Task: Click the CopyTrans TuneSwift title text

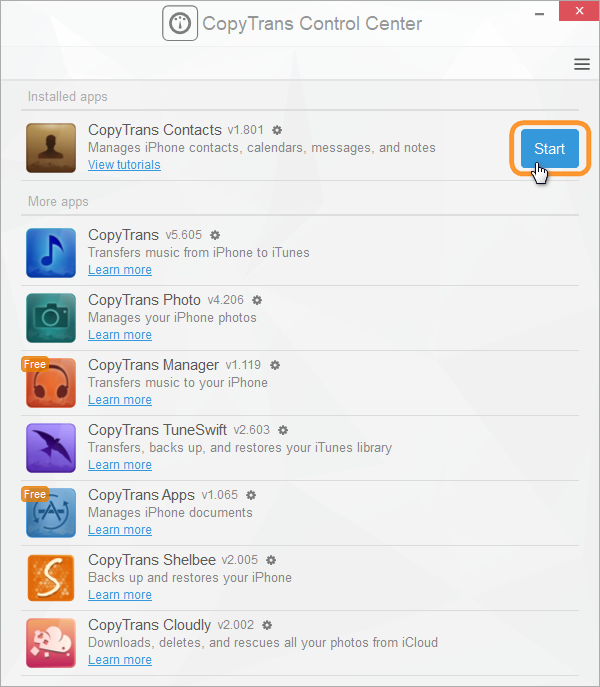Action: 157,430
